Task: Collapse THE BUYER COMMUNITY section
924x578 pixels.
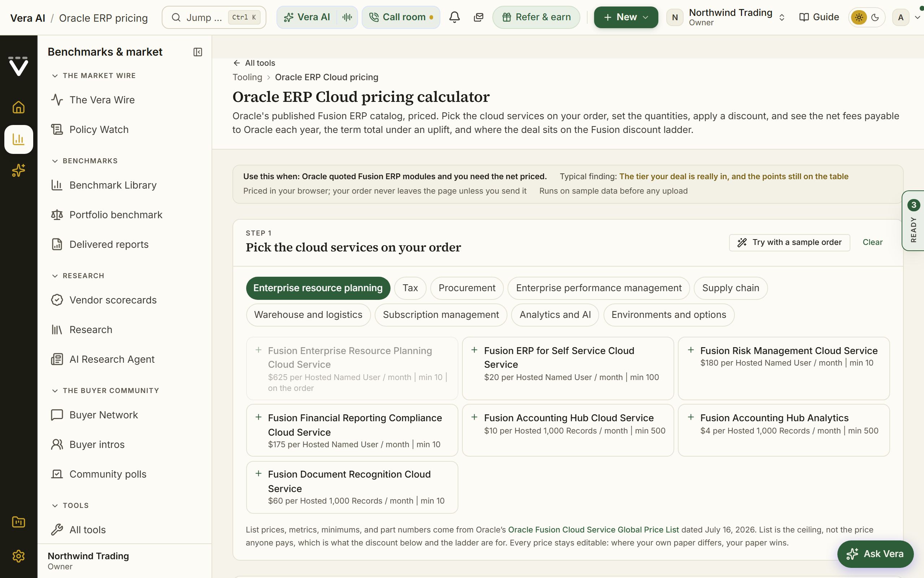Action: point(105,391)
